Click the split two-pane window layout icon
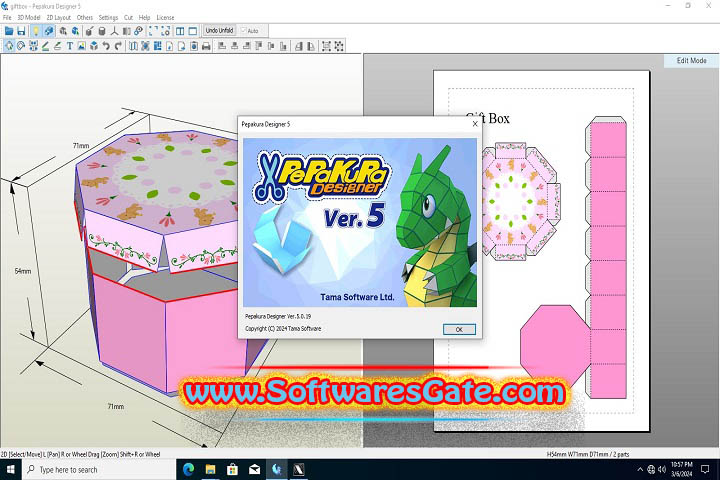Image resolution: width=720 pixels, height=480 pixels. click(180, 31)
